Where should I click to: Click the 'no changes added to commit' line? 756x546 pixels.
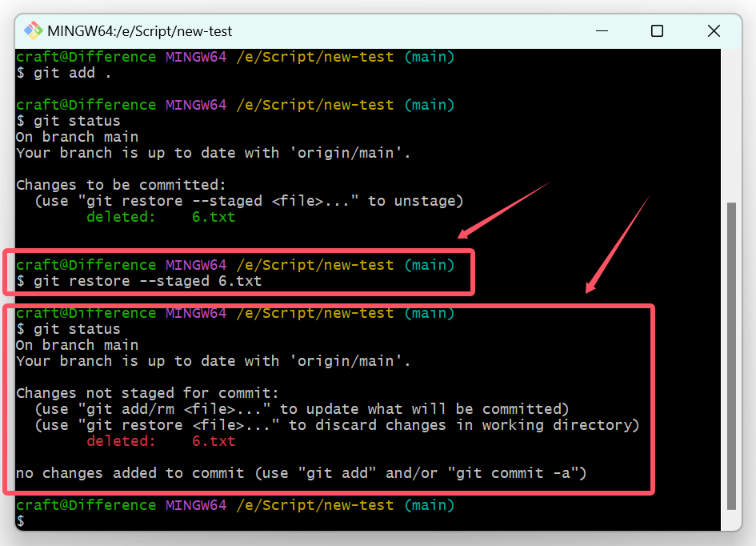tap(301, 473)
